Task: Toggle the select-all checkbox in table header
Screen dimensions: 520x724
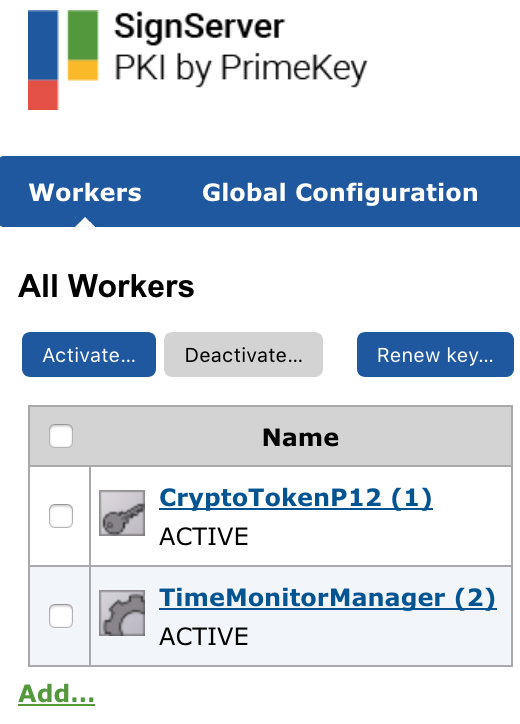Action: [x=61, y=436]
